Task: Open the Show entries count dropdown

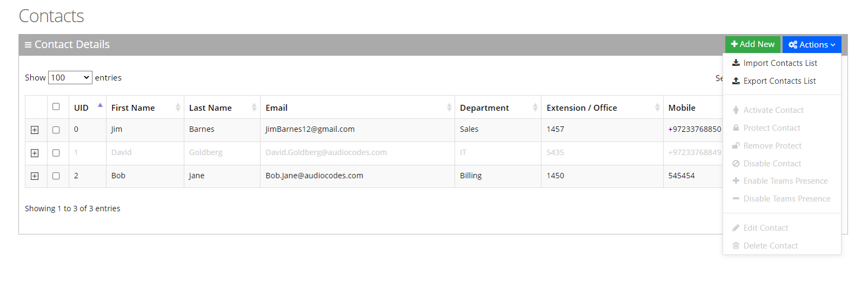Action: [70, 78]
